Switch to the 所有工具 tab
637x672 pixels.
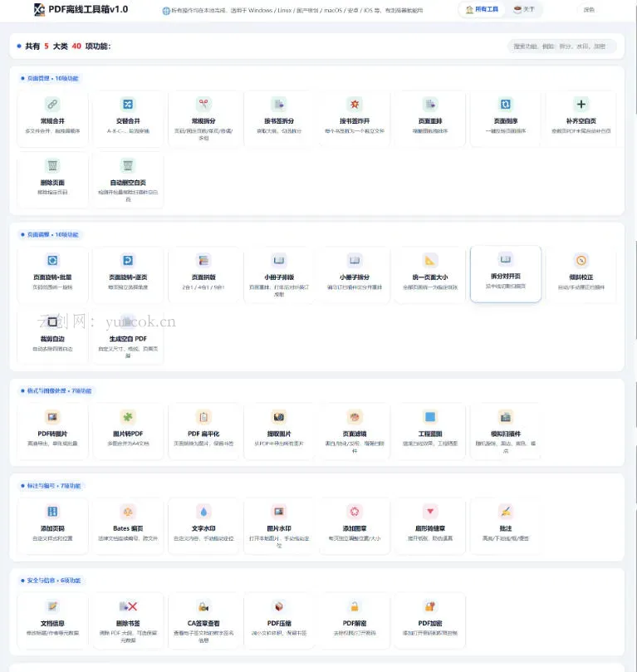coord(482,9)
